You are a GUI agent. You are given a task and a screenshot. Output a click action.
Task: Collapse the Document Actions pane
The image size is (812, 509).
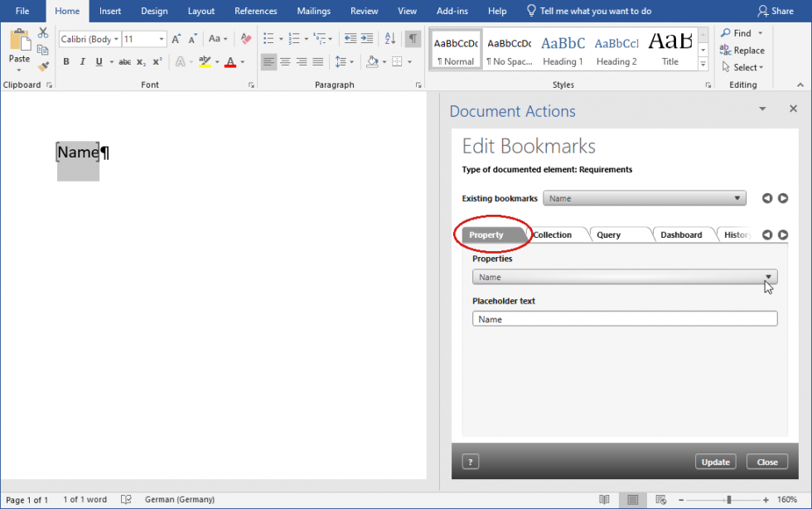click(761, 109)
